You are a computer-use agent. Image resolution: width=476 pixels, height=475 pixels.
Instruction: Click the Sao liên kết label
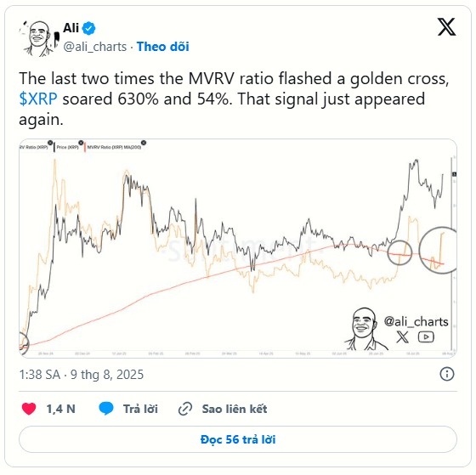pyautogui.click(x=235, y=409)
